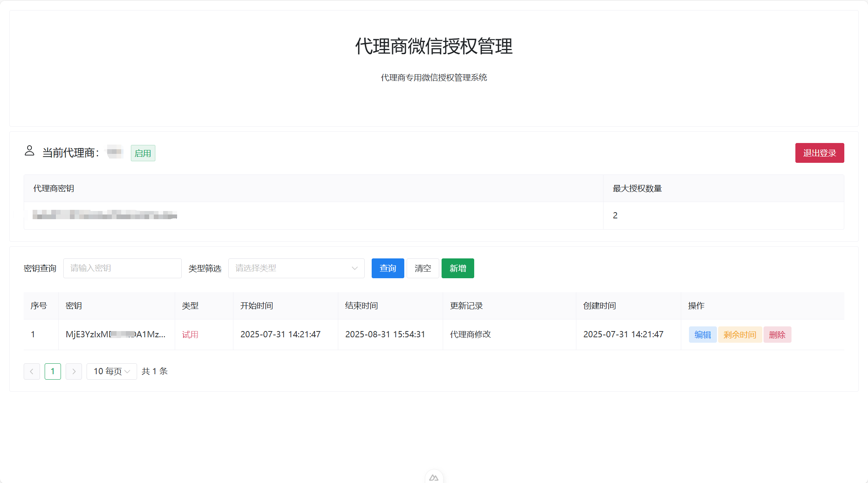Select the 试用 type label in the table
The height and width of the screenshot is (483, 868).
point(190,334)
